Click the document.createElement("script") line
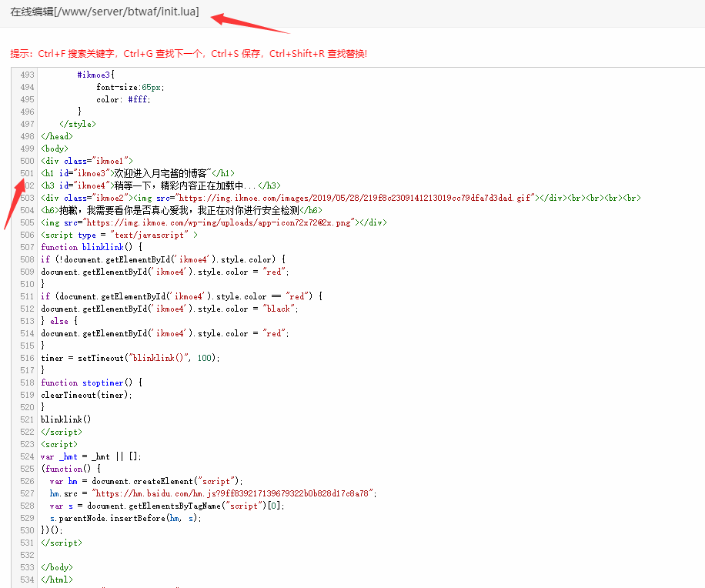Image resolution: width=705 pixels, height=588 pixels. coord(146,482)
